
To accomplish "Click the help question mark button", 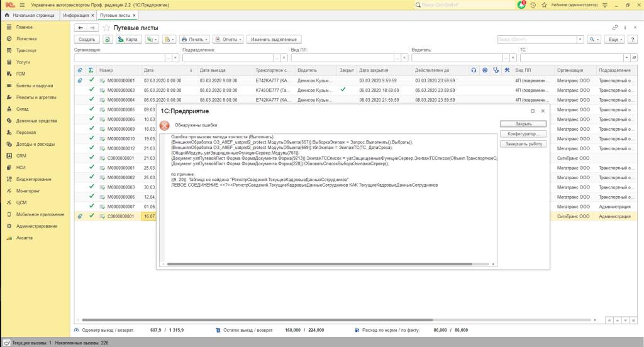I will [x=633, y=40].
